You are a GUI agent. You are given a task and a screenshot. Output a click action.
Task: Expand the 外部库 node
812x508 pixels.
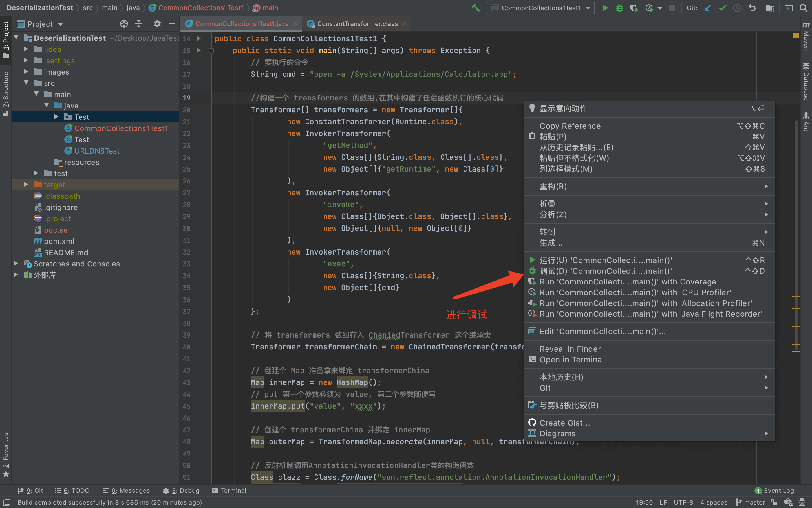coord(16,275)
